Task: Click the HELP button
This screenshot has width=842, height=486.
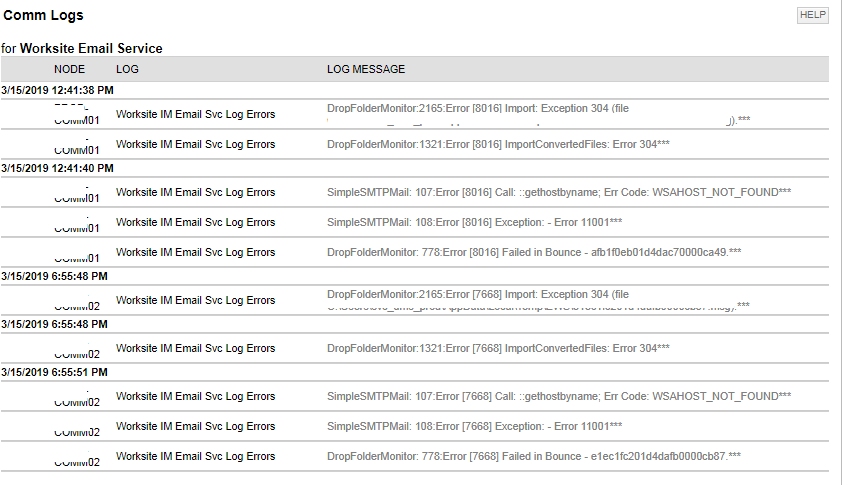Action: click(x=812, y=15)
